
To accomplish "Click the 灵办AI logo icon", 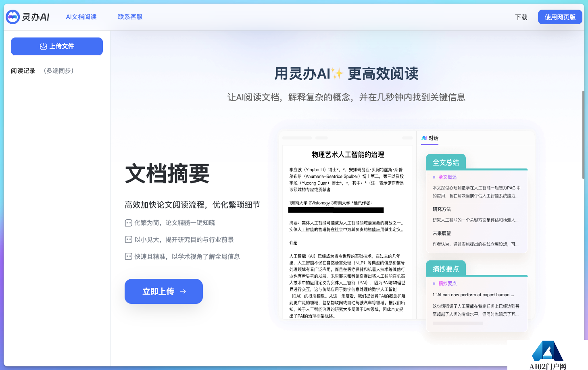I will [13, 17].
